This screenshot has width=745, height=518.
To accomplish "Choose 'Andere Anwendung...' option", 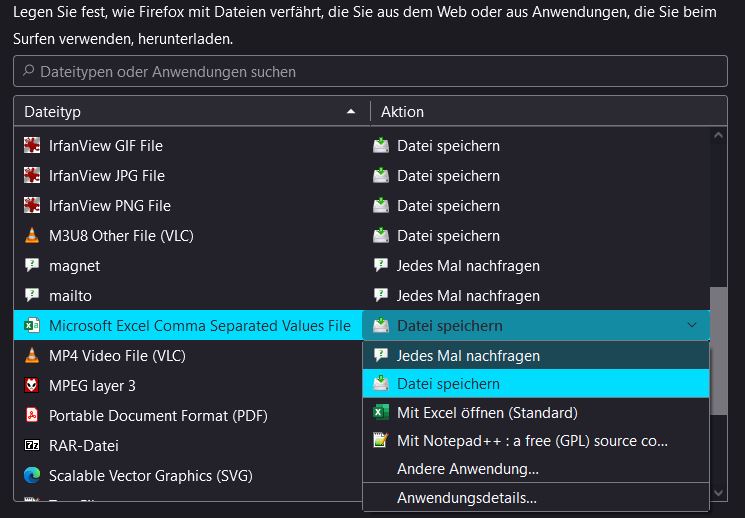I will coord(536,469).
